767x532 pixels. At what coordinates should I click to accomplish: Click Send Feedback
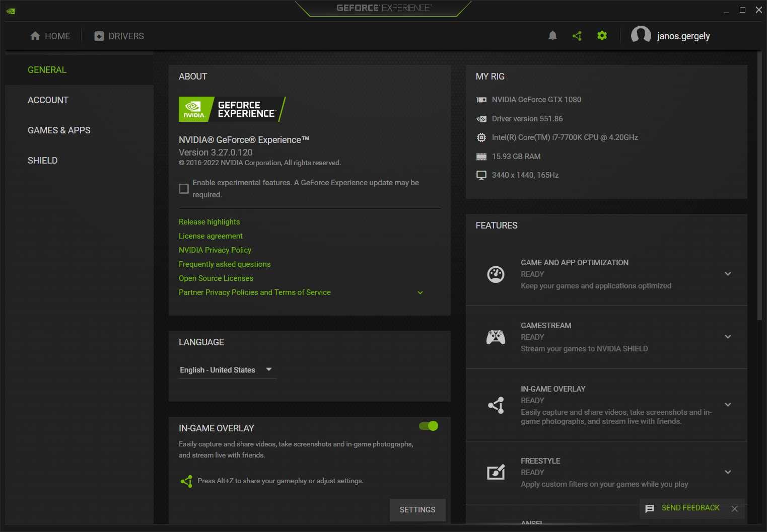690,508
